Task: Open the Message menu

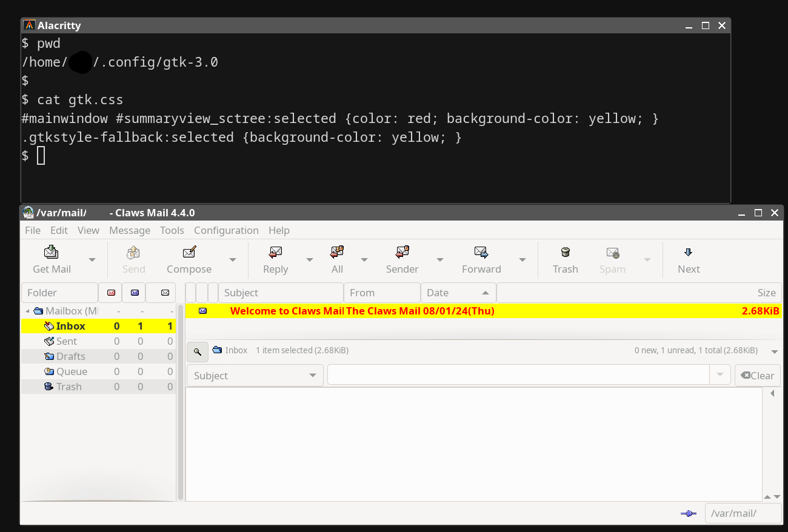Action: coord(129,230)
